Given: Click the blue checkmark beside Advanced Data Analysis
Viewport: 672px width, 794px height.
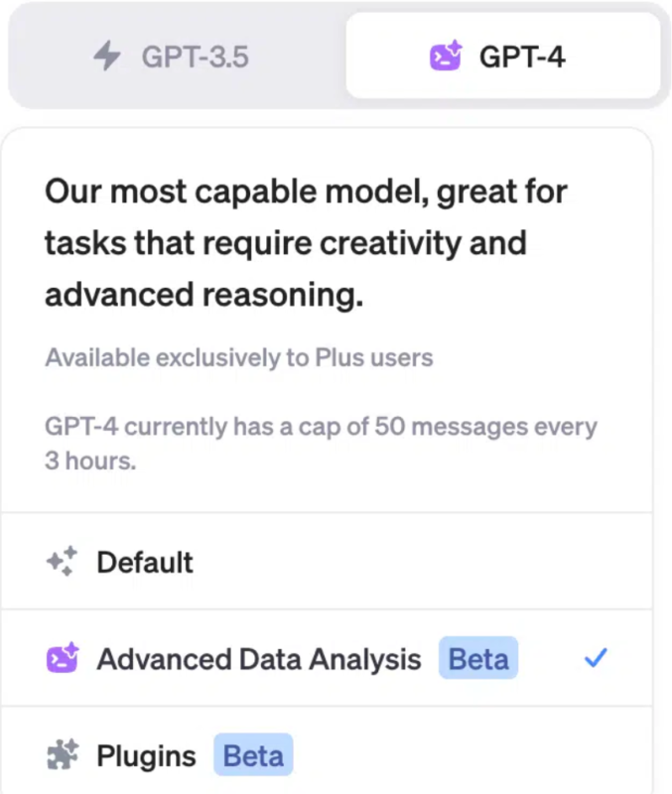Looking at the screenshot, I should coord(597,658).
